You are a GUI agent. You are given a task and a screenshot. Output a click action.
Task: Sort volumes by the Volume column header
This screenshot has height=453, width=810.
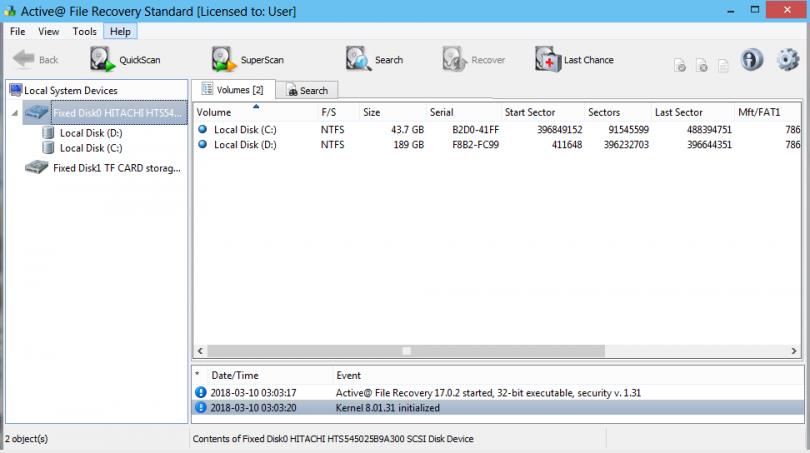pyautogui.click(x=214, y=113)
